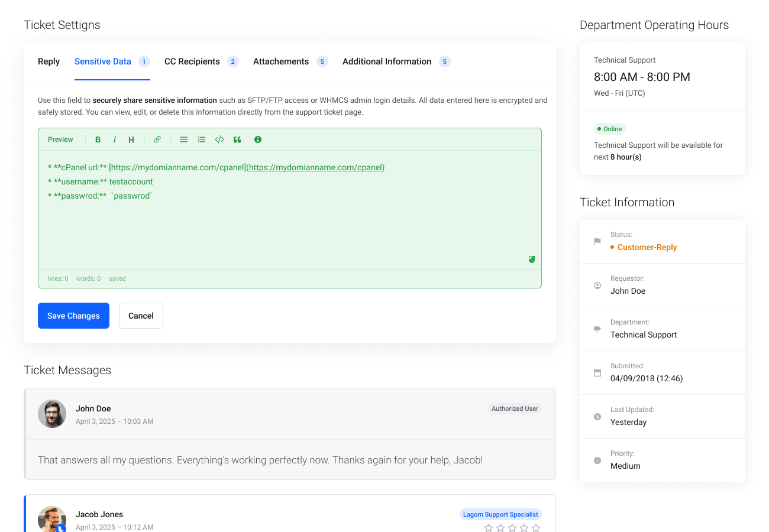Open the Additional Information tab
Screen dimensions: 769x532
point(387,61)
